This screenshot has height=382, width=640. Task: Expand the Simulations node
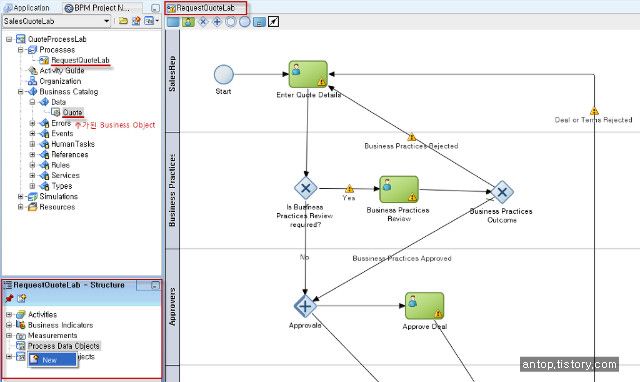[x=20, y=196]
